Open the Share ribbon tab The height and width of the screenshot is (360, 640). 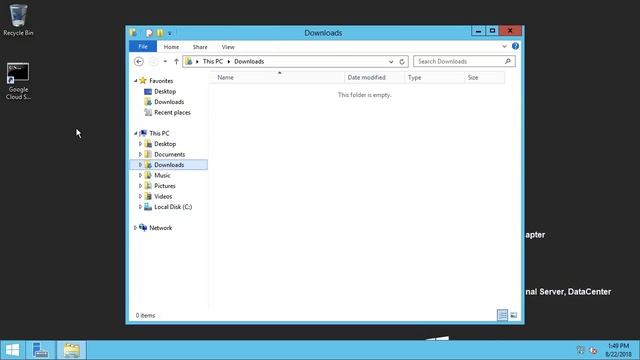[x=200, y=47]
